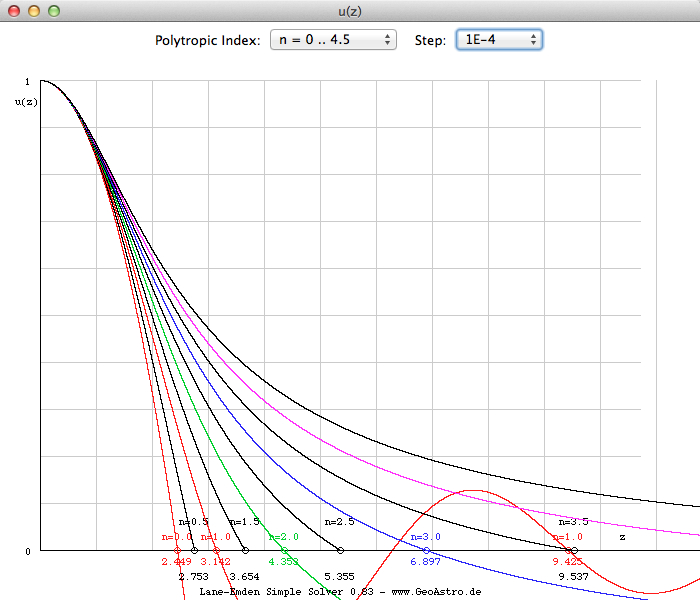Click the blue zero value '6.897'
This screenshot has width=700, height=600.
pyautogui.click(x=425, y=562)
